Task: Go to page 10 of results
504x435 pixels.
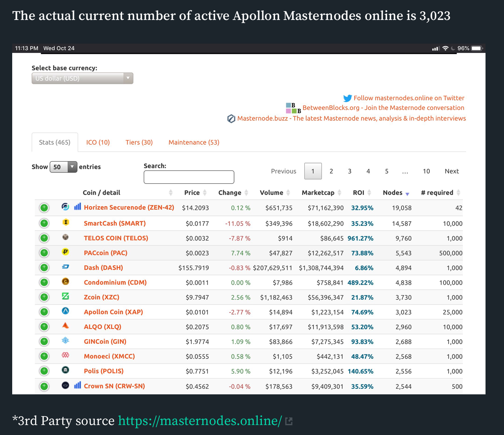Action: coord(426,171)
